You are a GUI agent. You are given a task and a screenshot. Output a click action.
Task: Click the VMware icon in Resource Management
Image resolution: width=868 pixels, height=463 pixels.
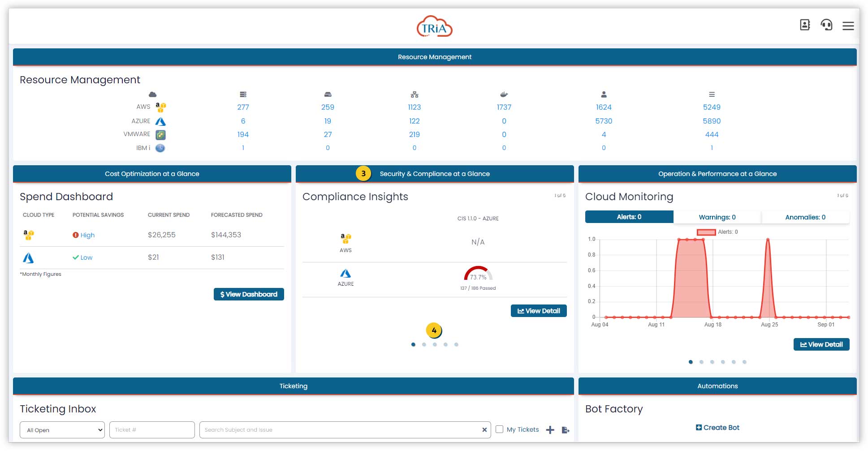[x=160, y=135]
